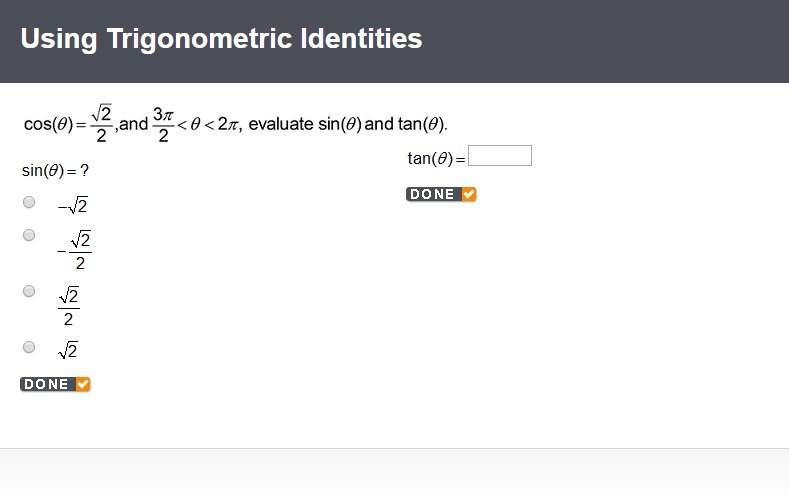Click the 'evaluate sin(θ) and tan(θ)' text
The width and height of the screenshot is (789, 501).
click(348, 124)
